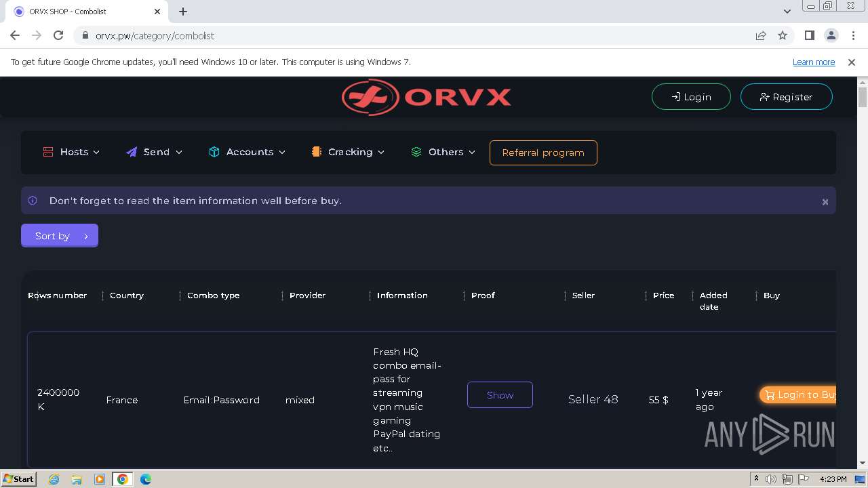Click the Learn more link
The width and height of the screenshot is (868, 488).
point(814,62)
